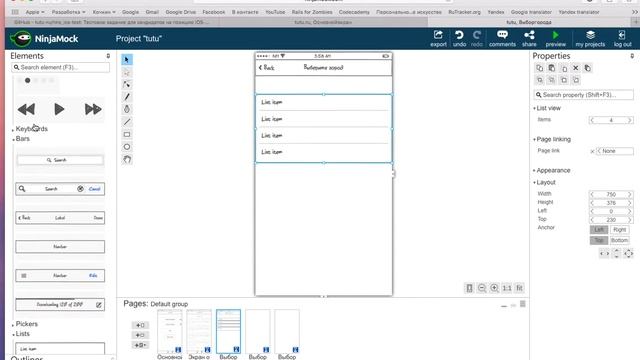Open my projects
Image resolution: width=640 pixels, height=360 pixels.
coord(590,39)
